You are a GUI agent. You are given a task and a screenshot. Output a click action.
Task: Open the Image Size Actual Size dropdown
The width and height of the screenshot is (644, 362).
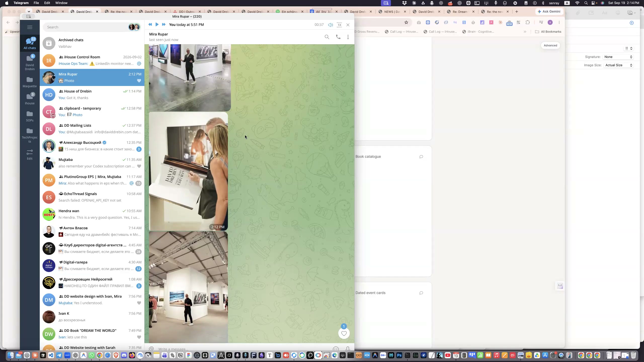pos(618,65)
